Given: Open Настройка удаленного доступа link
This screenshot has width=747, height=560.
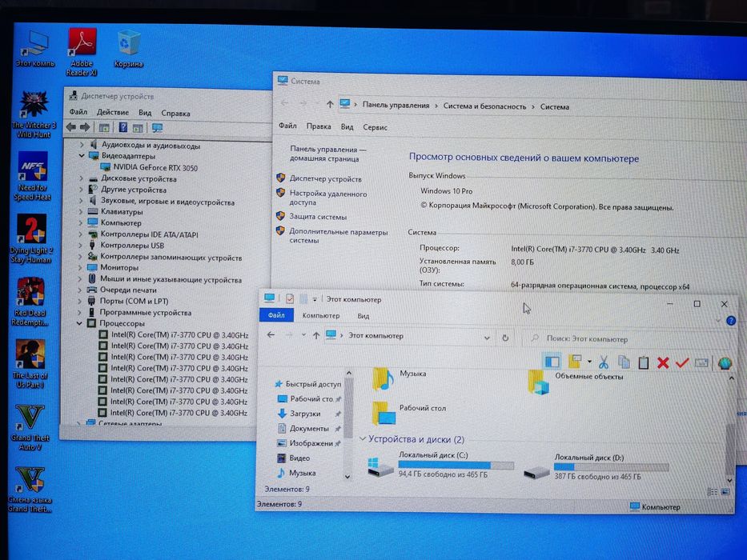Looking at the screenshot, I should (x=327, y=198).
